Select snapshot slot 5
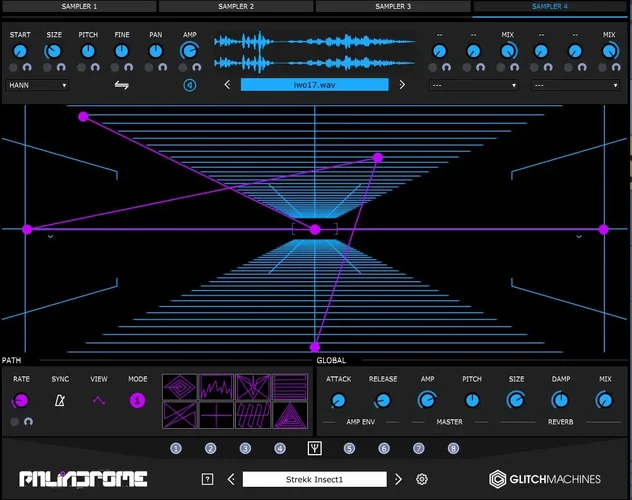Viewport: 632px width, 500px height. pos(349,448)
